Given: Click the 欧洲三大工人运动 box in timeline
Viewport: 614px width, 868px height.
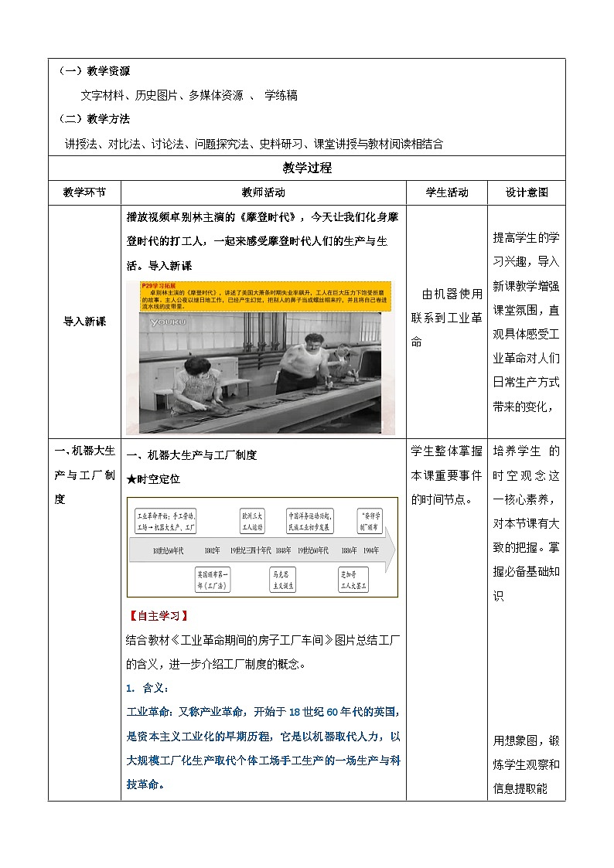Looking at the screenshot, I should click(252, 522).
